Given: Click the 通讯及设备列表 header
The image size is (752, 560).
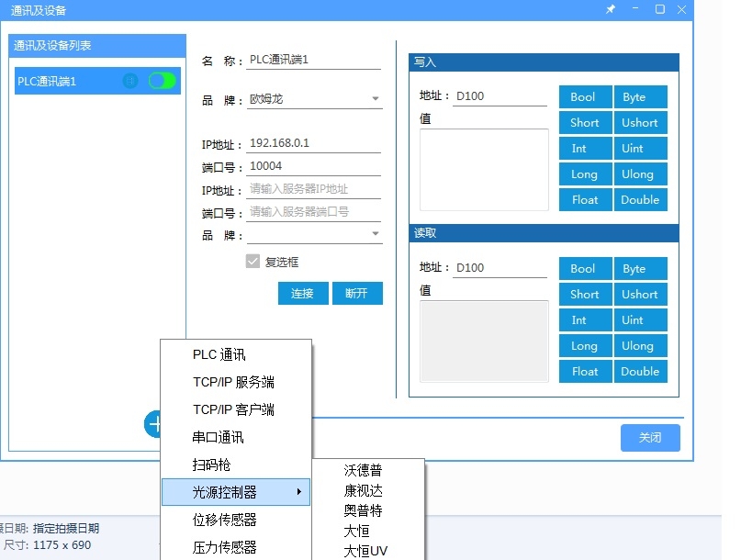Looking at the screenshot, I should (x=97, y=46).
